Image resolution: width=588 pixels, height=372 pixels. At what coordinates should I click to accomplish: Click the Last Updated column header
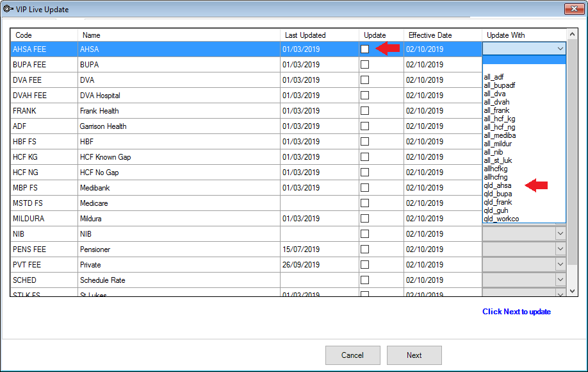[x=319, y=35]
